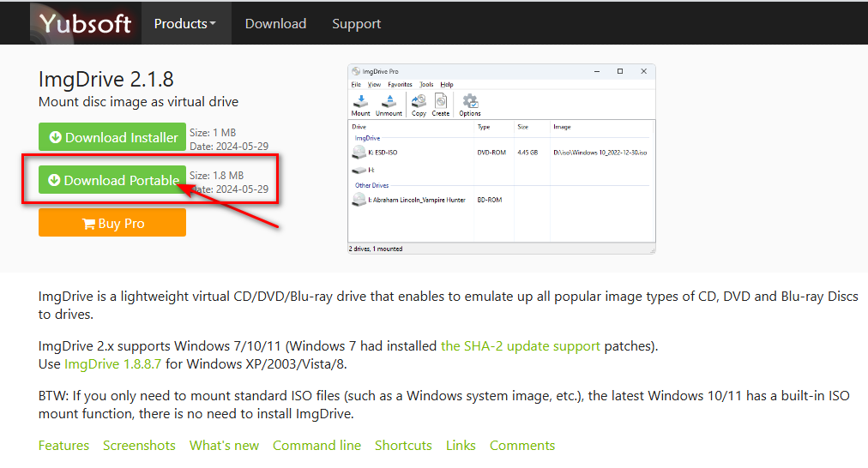868x468 pixels.
Task: Click the 'Mount disc image as virtual drive' subtitle
Action: point(138,102)
